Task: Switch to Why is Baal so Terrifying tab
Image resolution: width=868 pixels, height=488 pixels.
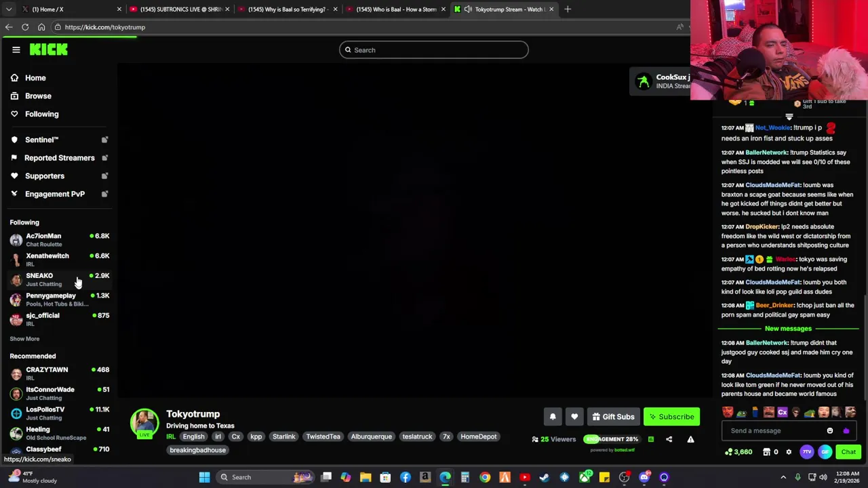Action: click(286, 9)
